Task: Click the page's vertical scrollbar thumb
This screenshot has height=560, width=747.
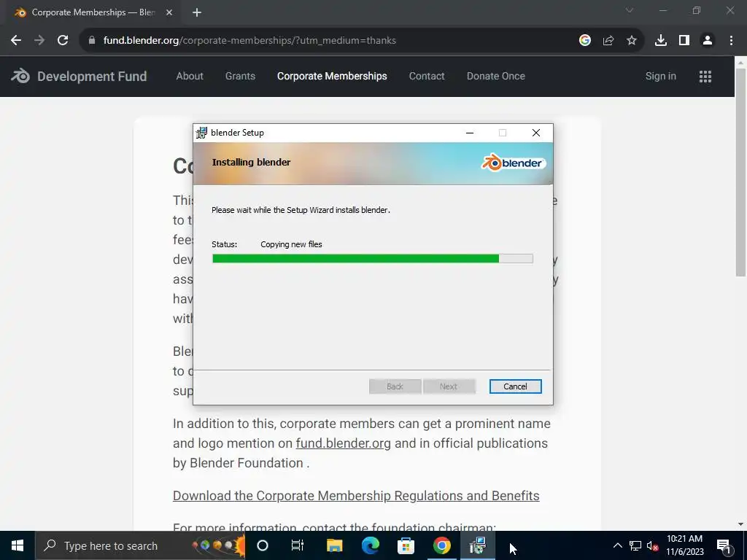Action: pyautogui.click(x=740, y=172)
